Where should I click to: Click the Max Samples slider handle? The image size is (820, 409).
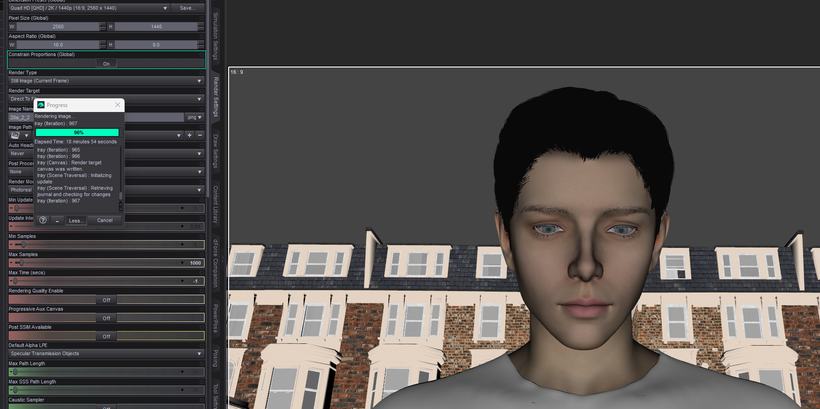(21, 263)
